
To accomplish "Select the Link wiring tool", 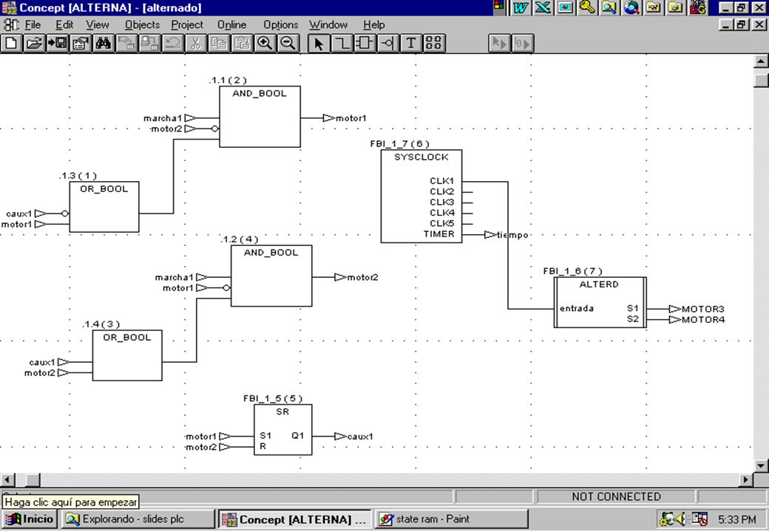I will [x=342, y=43].
